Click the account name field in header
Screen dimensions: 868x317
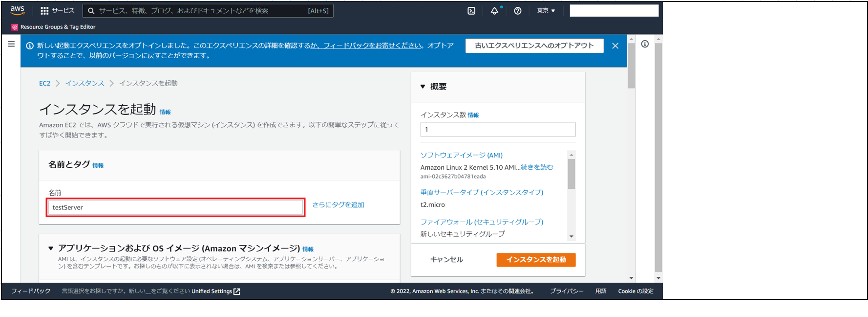coord(614,11)
